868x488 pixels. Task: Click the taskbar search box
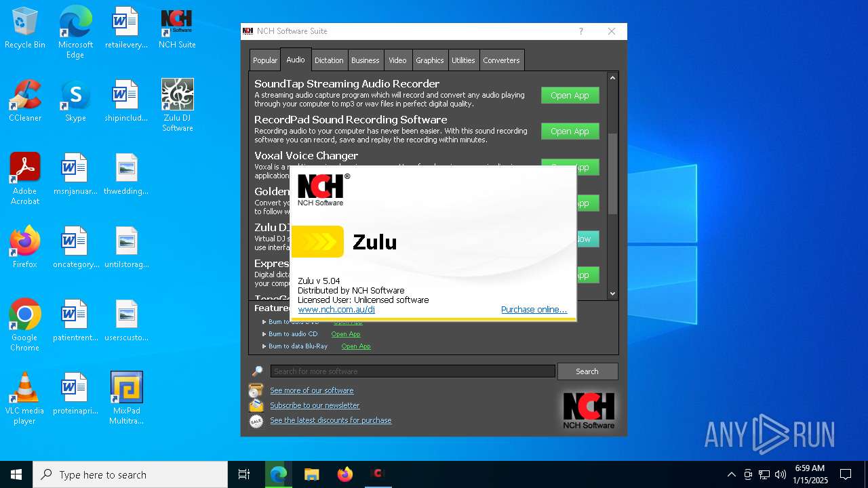[130, 474]
